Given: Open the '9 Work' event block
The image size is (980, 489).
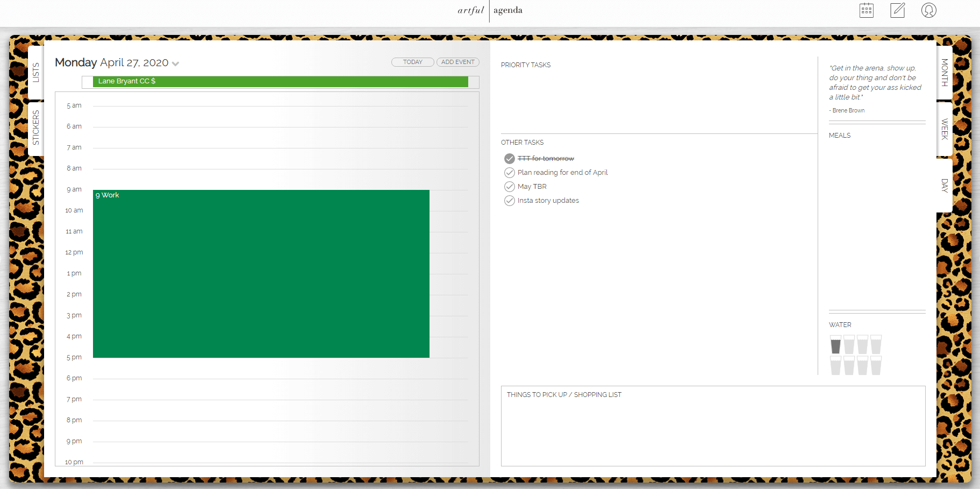Looking at the screenshot, I should tap(261, 274).
